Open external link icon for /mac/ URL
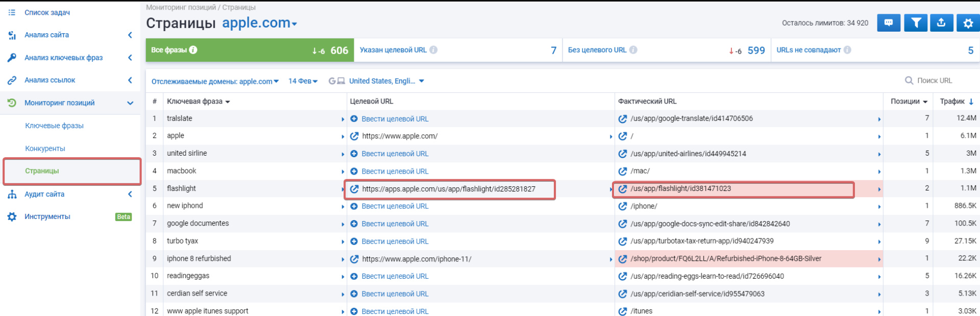 click(x=623, y=171)
